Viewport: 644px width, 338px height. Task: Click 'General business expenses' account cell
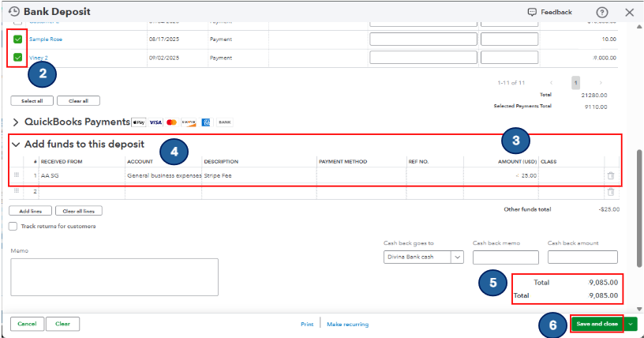(163, 175)
